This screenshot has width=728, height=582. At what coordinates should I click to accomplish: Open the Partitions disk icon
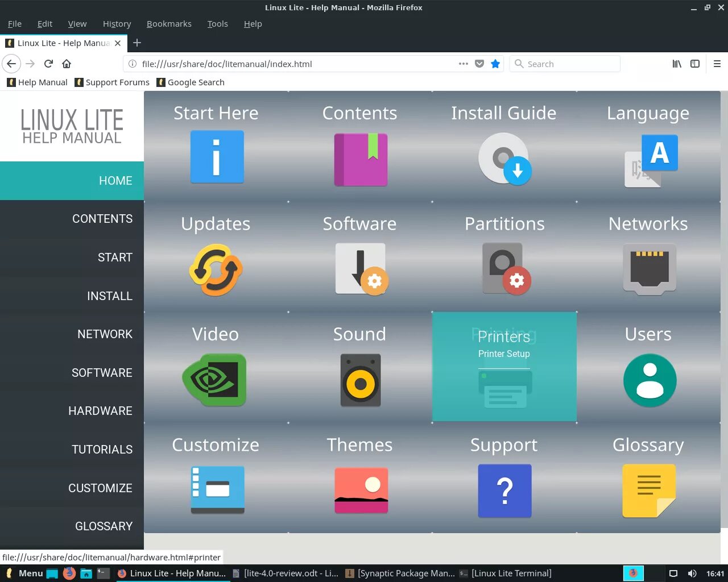tap(506, 269)
